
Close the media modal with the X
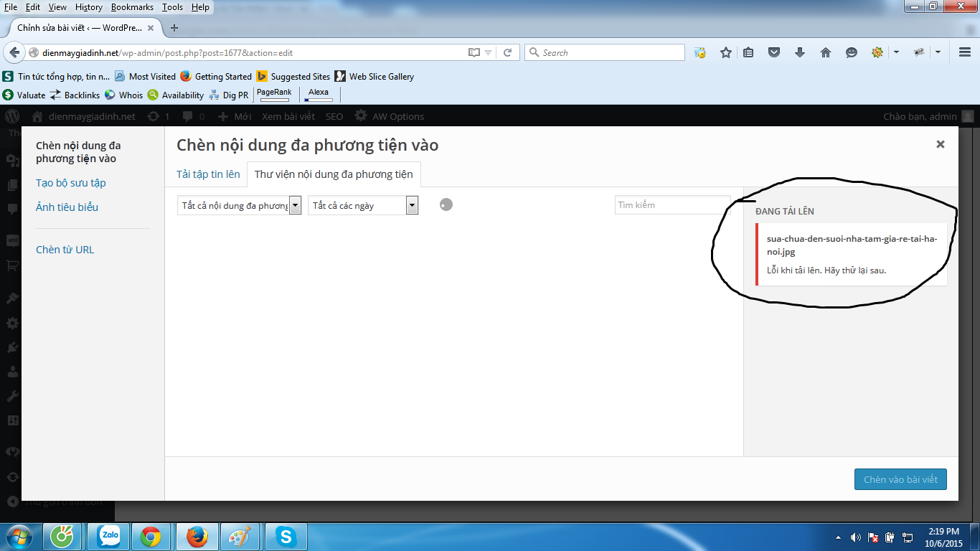(x=940, y=144)
